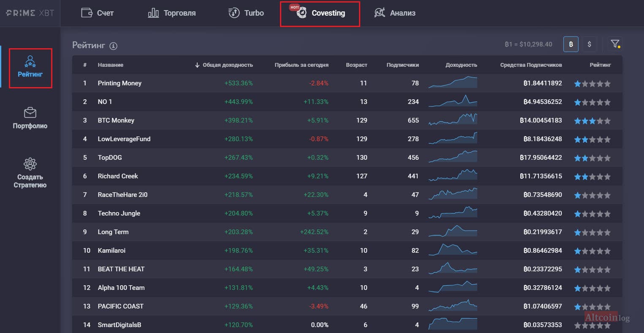Click the PrimeXBT logo
Viewport: 644px width, 333px height.
pyautogui.click(x=30, y=13)
